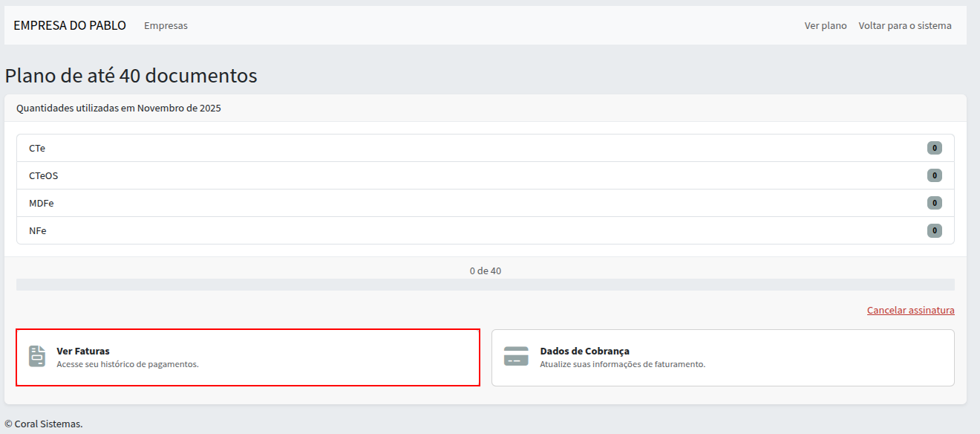This screenshot has width=980, height=434.
Task: Go to Ver plano in the navbar
Action: point(825,25)
